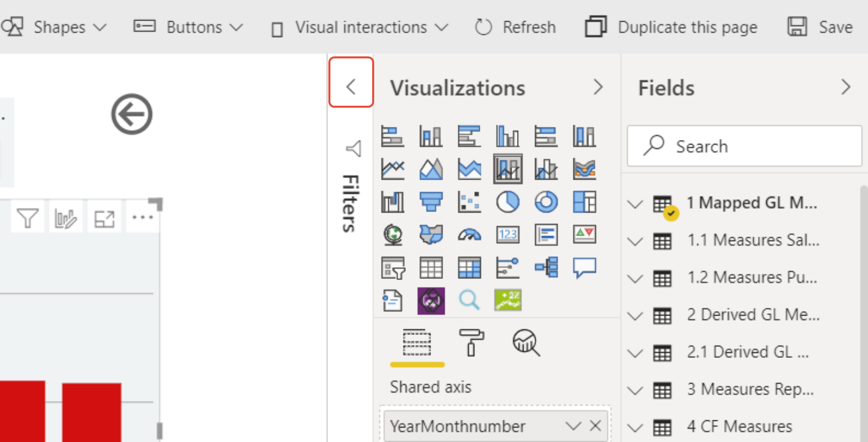Viewport: 868px width, 442px height.
Task: Expand the Filters pane arrow
Action: pyautogui.click(x=351, y=87)
